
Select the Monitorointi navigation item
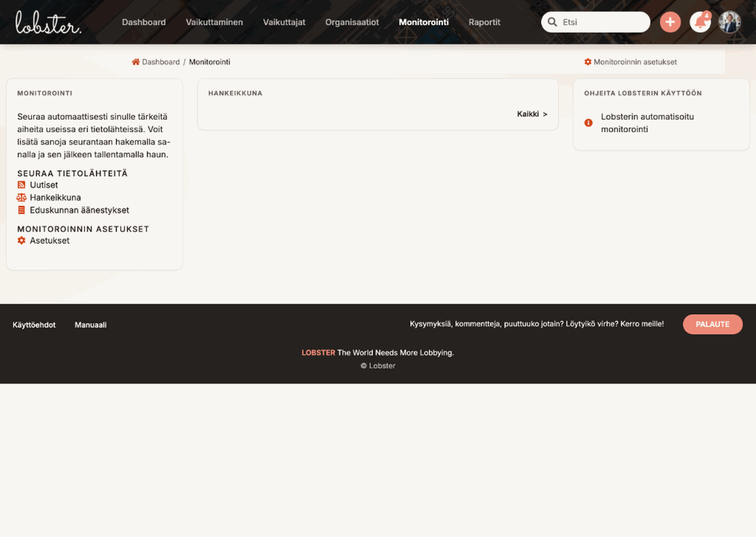423,22
